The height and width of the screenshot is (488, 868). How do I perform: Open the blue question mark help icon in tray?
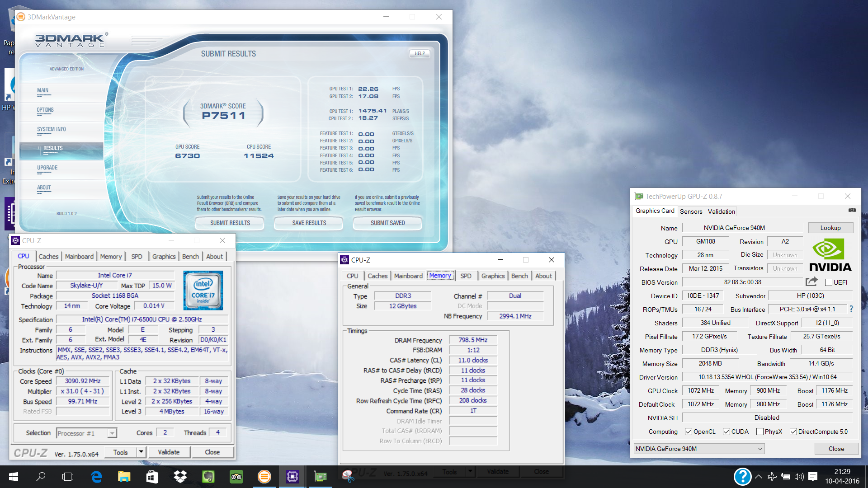point(742,477)
